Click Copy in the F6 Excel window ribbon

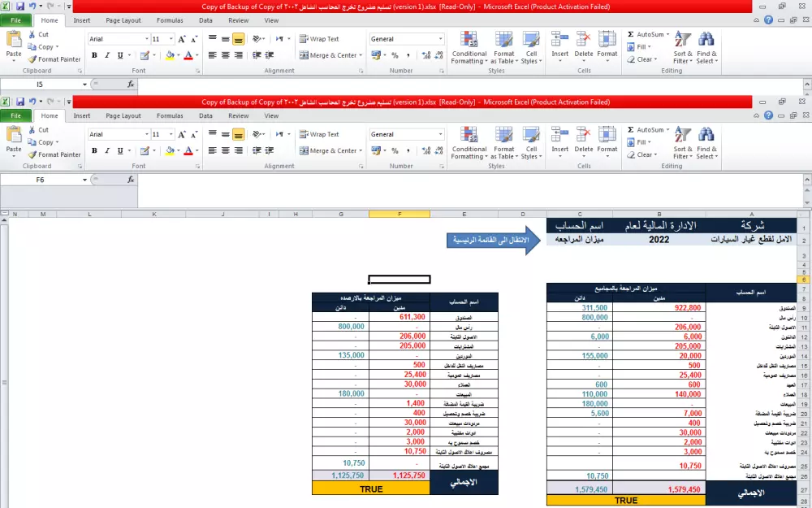(42, 142)
